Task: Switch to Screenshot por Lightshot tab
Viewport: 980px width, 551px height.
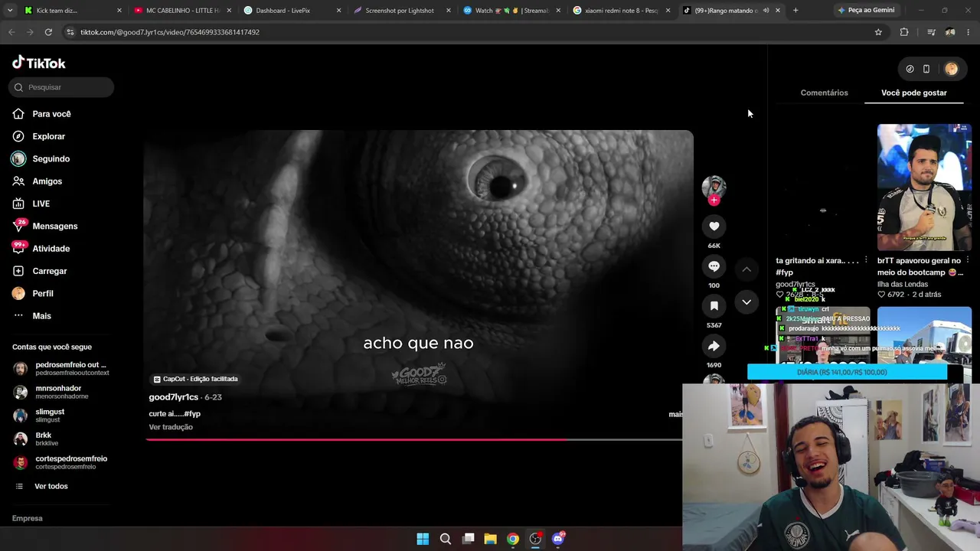Action: 401,11
